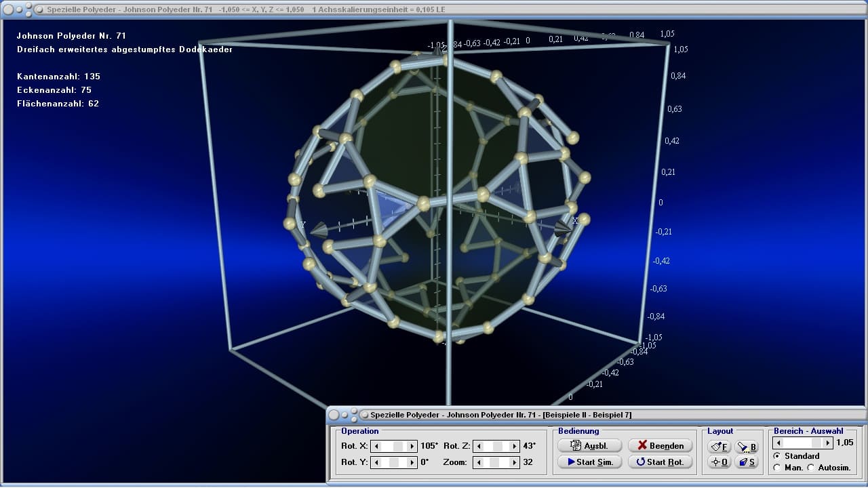Click the Layout B fill-bucket button
This screenshot has width=868, height=488.
click(747, 447)
